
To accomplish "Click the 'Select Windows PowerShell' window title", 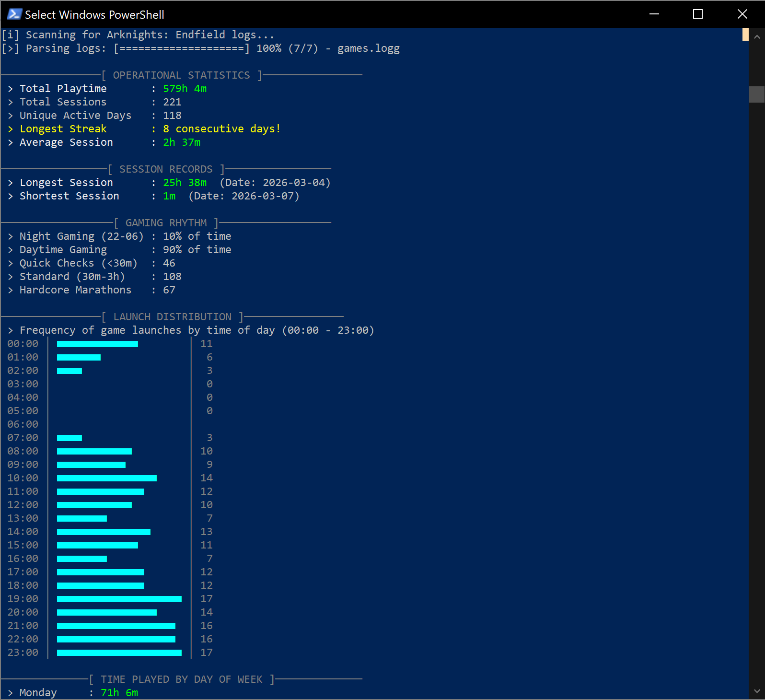I will [94, 15].
